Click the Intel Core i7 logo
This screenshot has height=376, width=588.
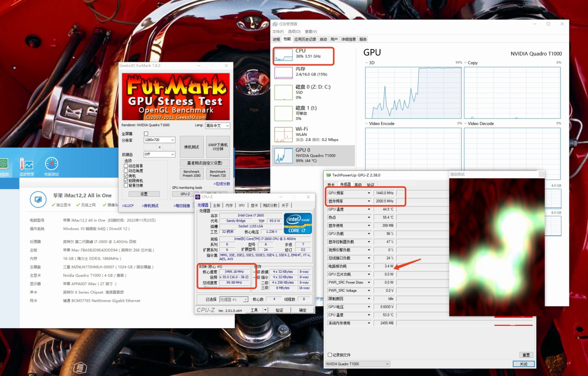[x=298, y=223]
